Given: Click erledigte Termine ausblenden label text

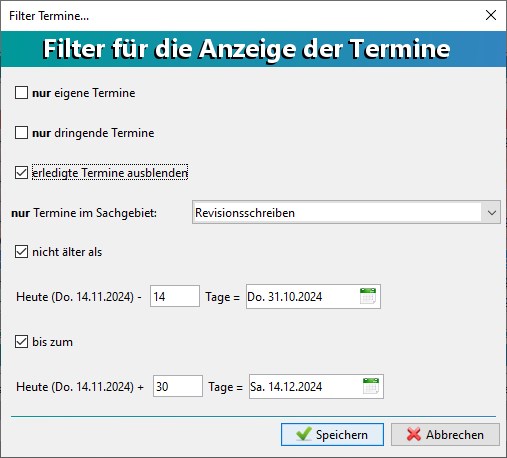Looking at the screenshot, I should pos(110,173).
